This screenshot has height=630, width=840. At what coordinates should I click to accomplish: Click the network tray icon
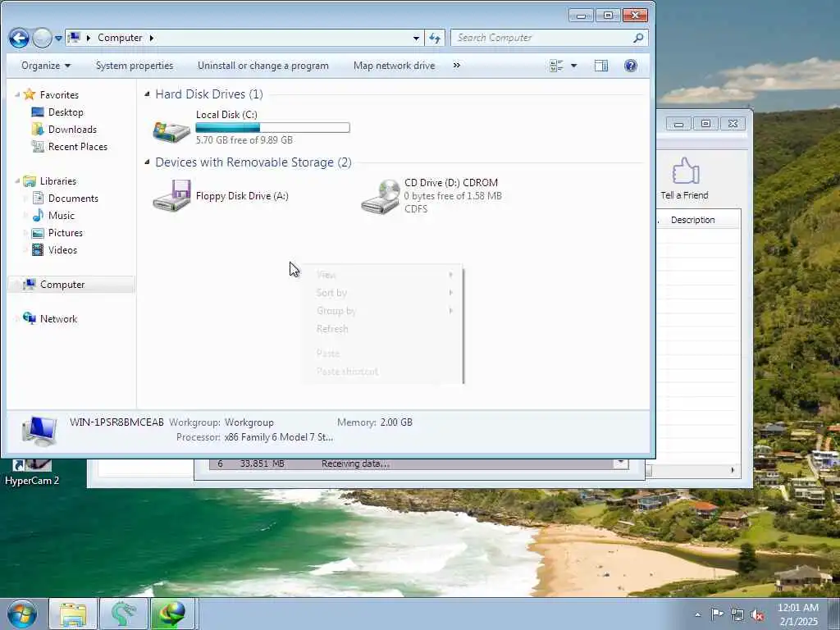pos(737,615)
